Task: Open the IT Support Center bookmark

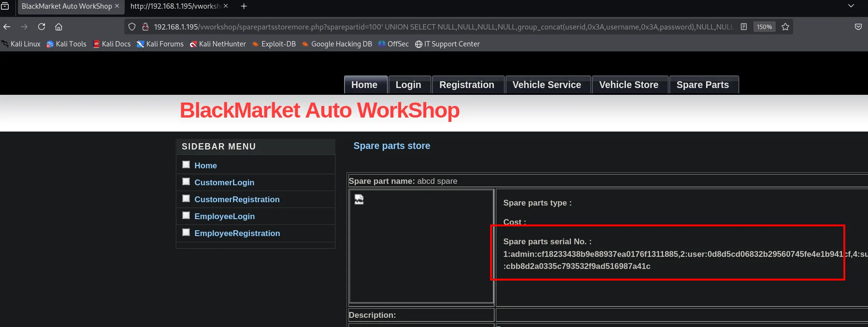Action: click(448, 44)
